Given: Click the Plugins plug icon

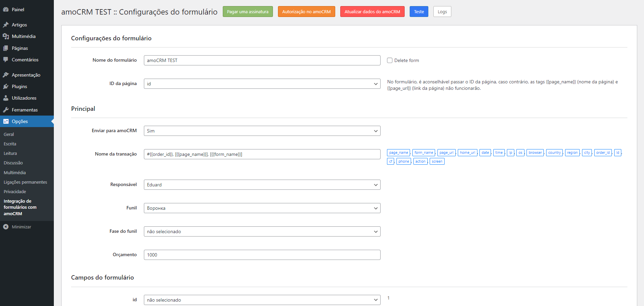Looking at the screenshot, I should [6, 86].
